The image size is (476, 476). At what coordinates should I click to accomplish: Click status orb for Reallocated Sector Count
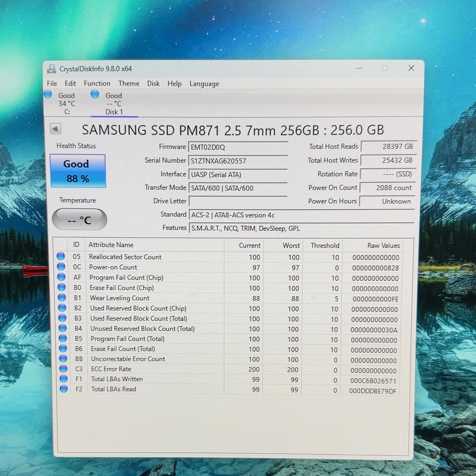[61, 256]
